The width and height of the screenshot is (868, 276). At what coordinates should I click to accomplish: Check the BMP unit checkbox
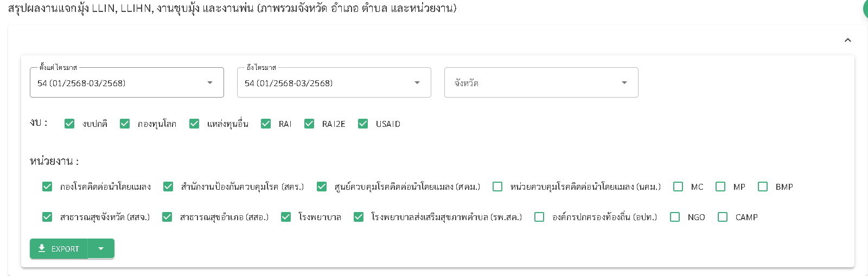coord(763,187)
